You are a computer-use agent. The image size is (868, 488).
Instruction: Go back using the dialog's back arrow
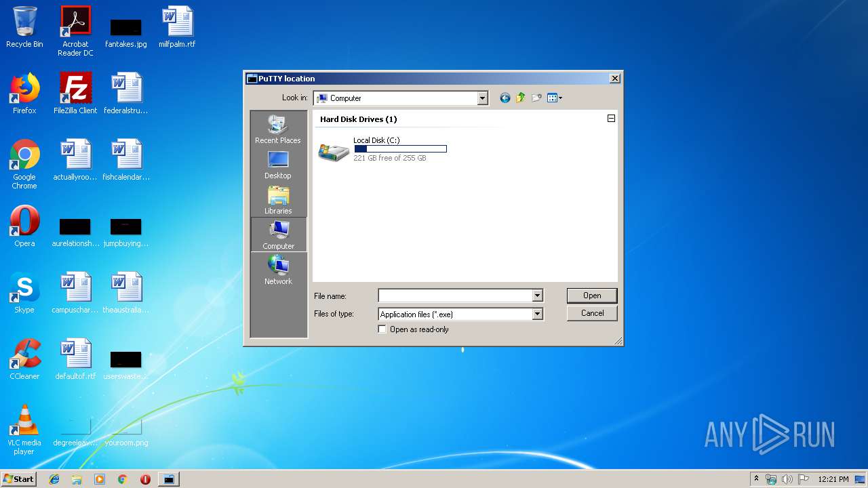[x=505, y=98]
